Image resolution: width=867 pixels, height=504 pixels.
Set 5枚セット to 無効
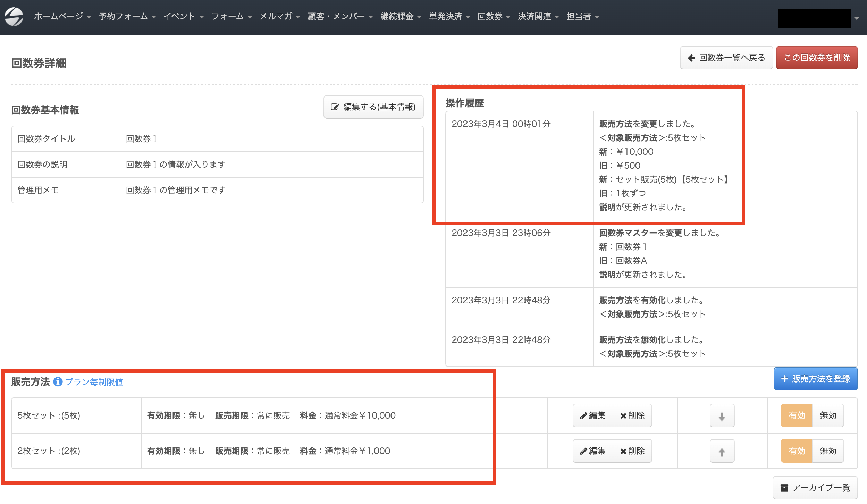tap(828, 415)
